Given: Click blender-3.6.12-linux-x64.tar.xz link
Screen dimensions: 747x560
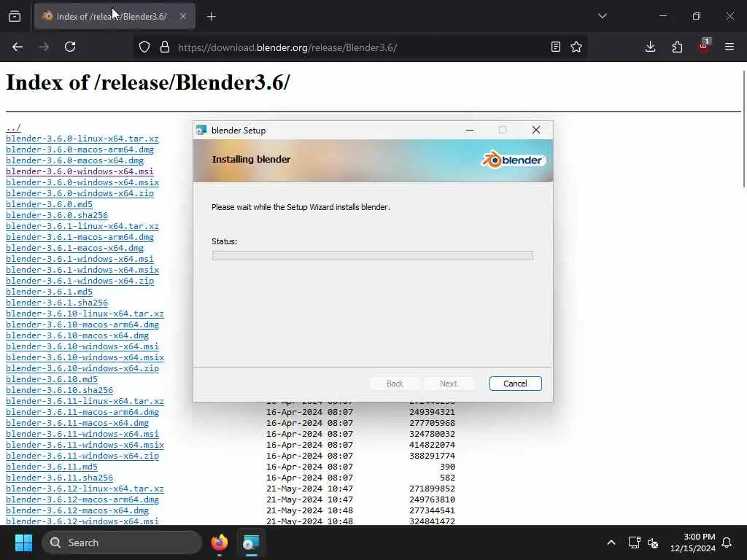Looking at the screenshot, I should (x=85, y=489).
